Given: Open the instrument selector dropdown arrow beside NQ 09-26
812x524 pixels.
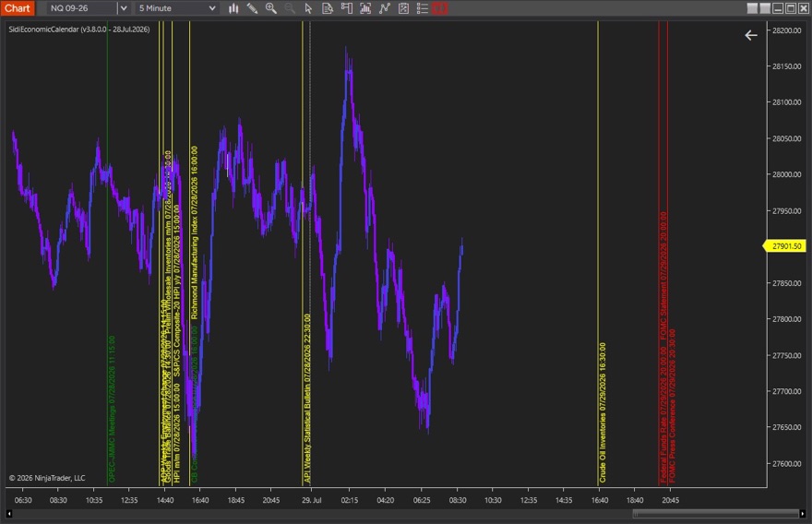Looking at the screenshot, I should 124,8.
